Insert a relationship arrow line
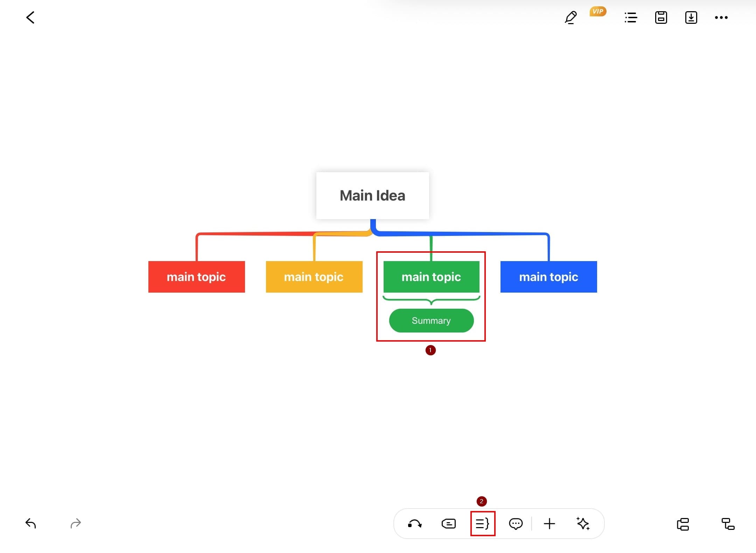Image resolution: width=756 pixels, height=553 pixels. [x=415, y=524]
